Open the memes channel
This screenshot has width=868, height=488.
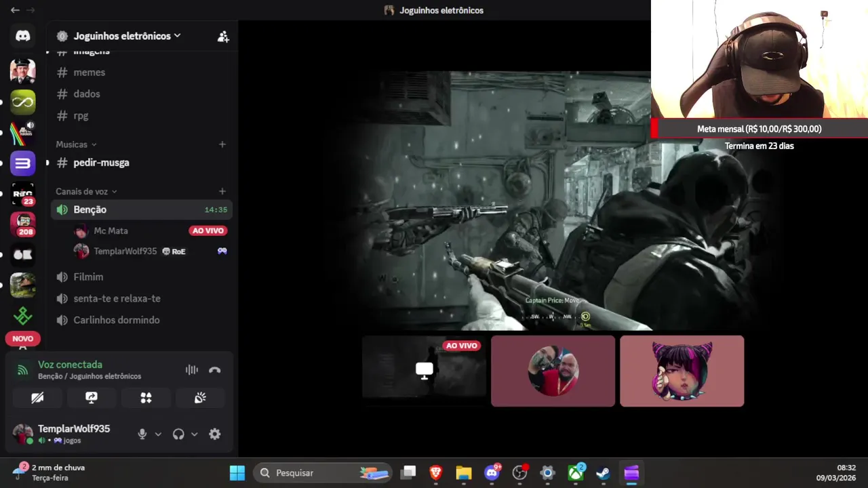tap(142, 73)
